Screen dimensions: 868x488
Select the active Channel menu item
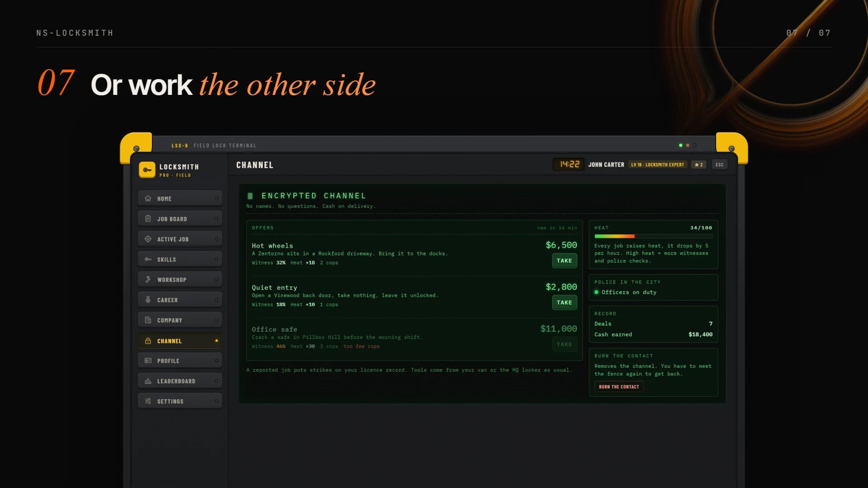click(180, 341)
